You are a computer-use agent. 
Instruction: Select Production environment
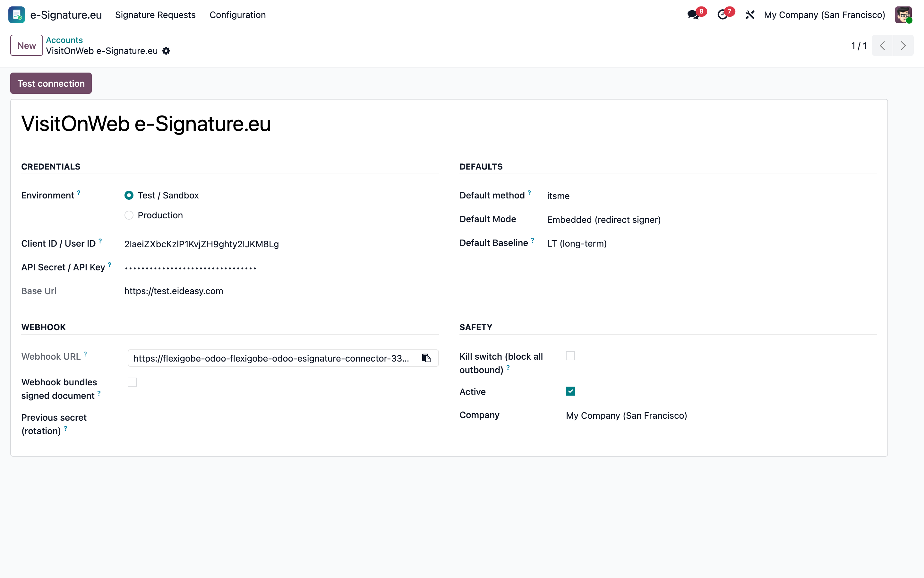129,215
